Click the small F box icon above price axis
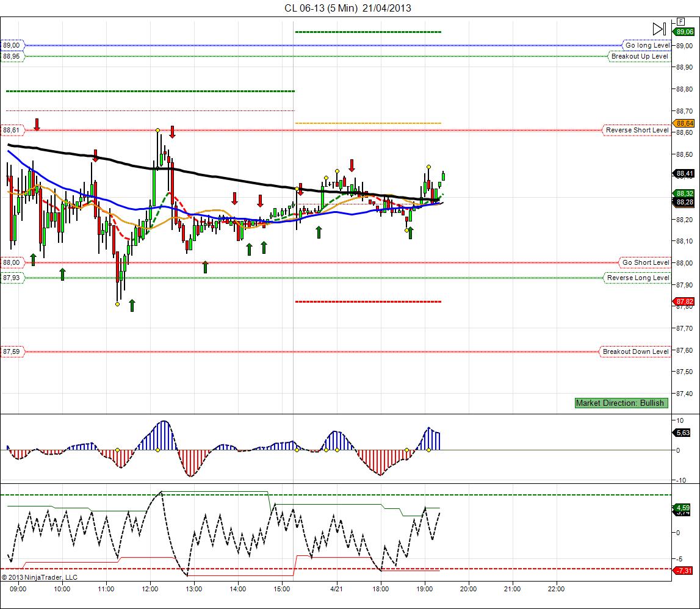 (x=681, y=21)
